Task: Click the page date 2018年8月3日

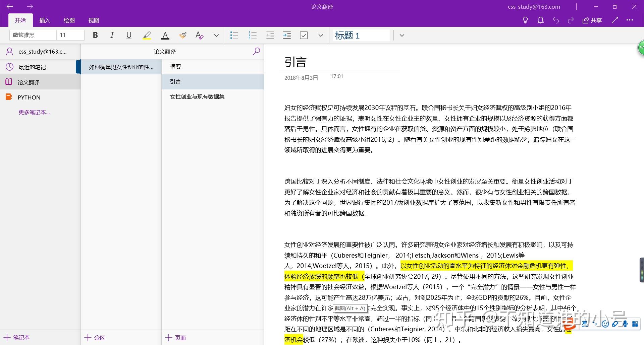Action: click(301, 78)
